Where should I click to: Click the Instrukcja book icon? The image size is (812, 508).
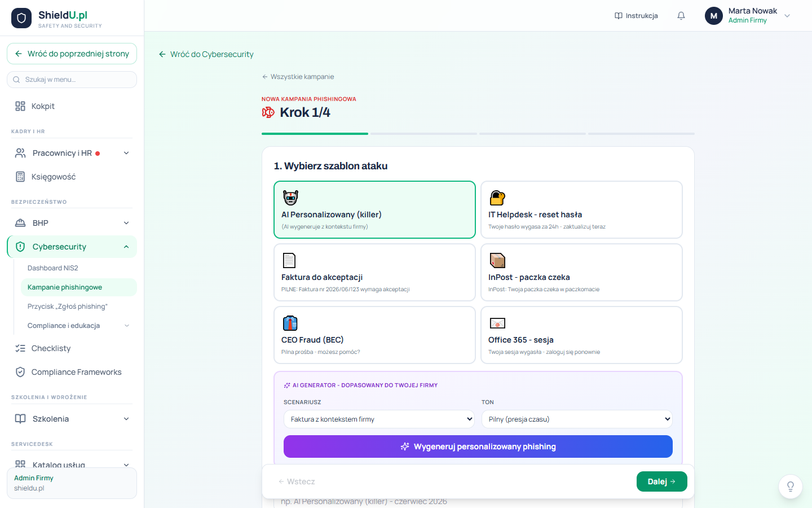[619, 16]
